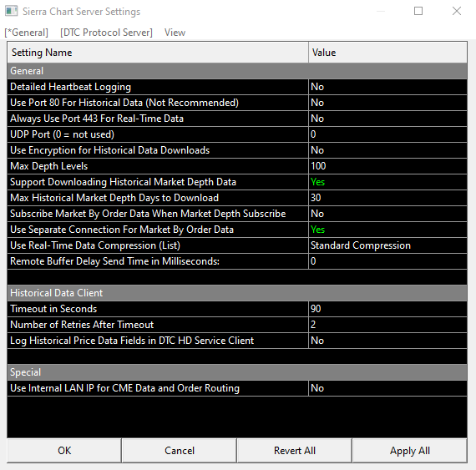Toggle Use Port 80 For Historical Data value
The image size is (476, 470).
(x=387, y=103)
